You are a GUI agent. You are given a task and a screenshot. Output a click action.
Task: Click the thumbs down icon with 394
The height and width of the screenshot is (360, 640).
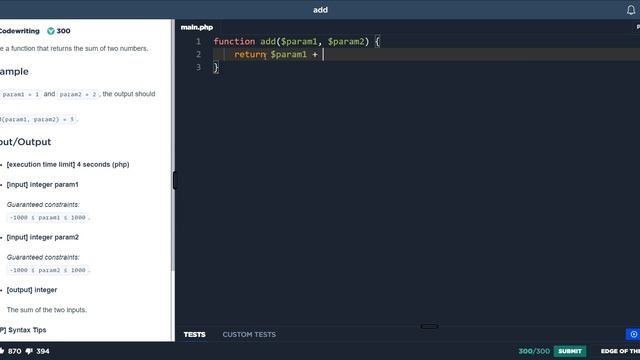point(29,351)
